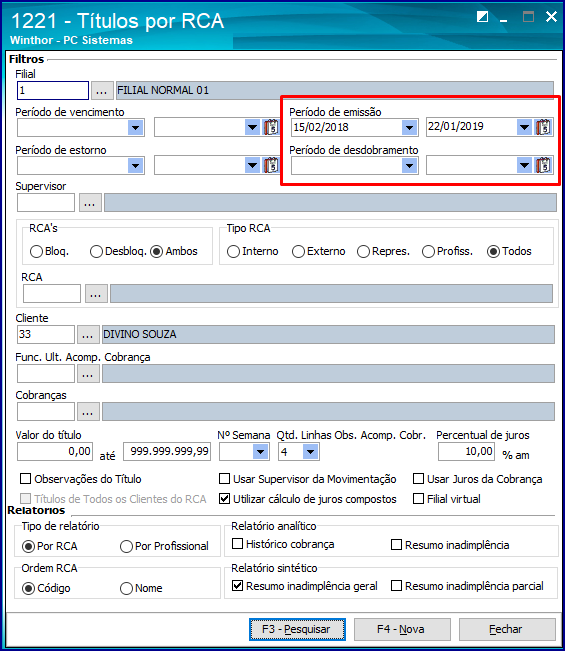Expand emissão start date 15/02/2018 dropdown
The height and width of the screenshot is (651, 565).
pos(409,127)
